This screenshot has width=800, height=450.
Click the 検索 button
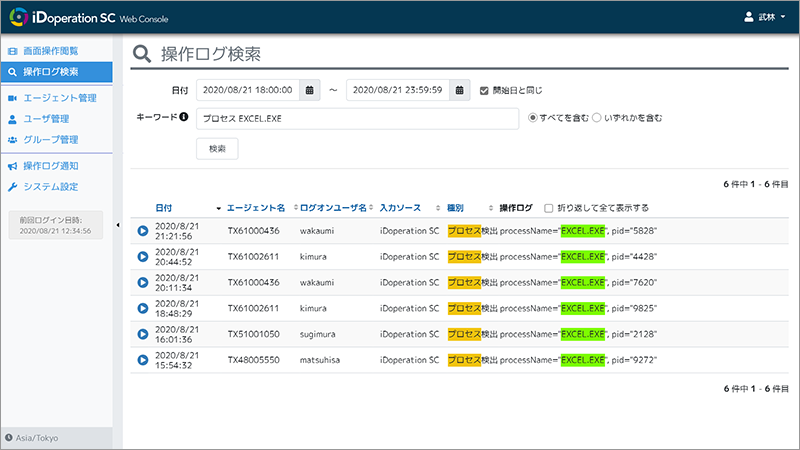pyautogui.click(x=217, y=148)
